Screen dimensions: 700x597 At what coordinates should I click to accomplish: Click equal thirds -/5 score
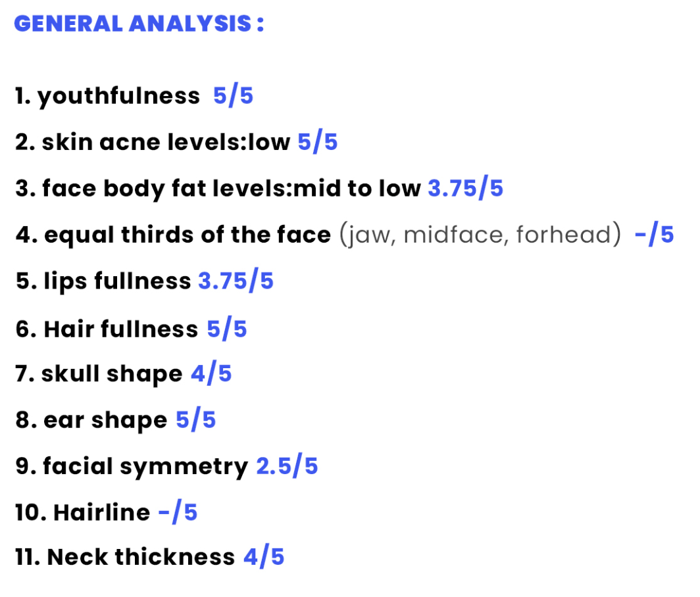click(654, 235)
